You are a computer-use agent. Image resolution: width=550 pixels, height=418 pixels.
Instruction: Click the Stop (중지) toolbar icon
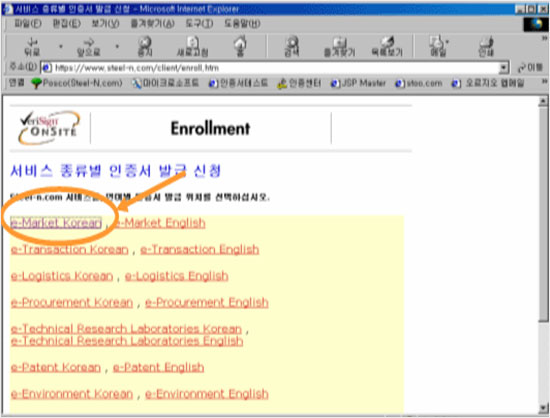coord(145,46)
